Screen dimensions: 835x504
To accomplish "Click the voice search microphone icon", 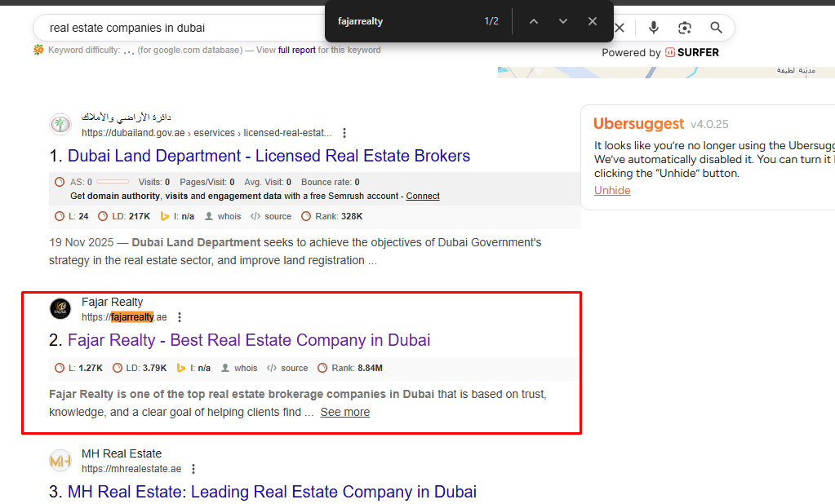I will (654, 28).
